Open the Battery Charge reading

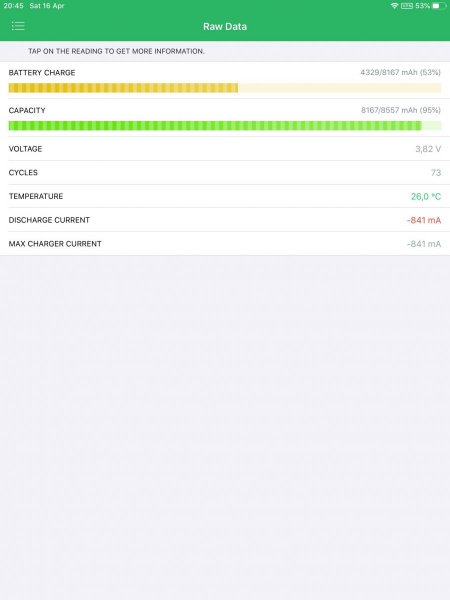click(225, 80)
